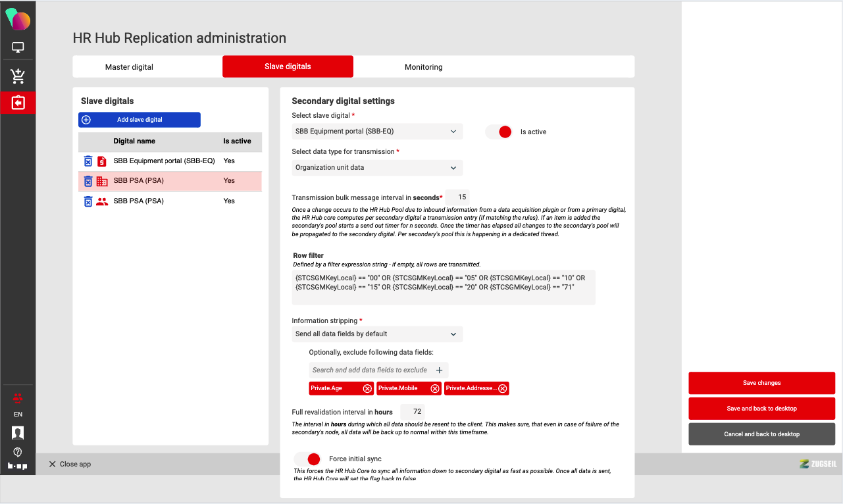843x504 pixels.
Task: Click the Save changes button
Action: tap(761, 383)
